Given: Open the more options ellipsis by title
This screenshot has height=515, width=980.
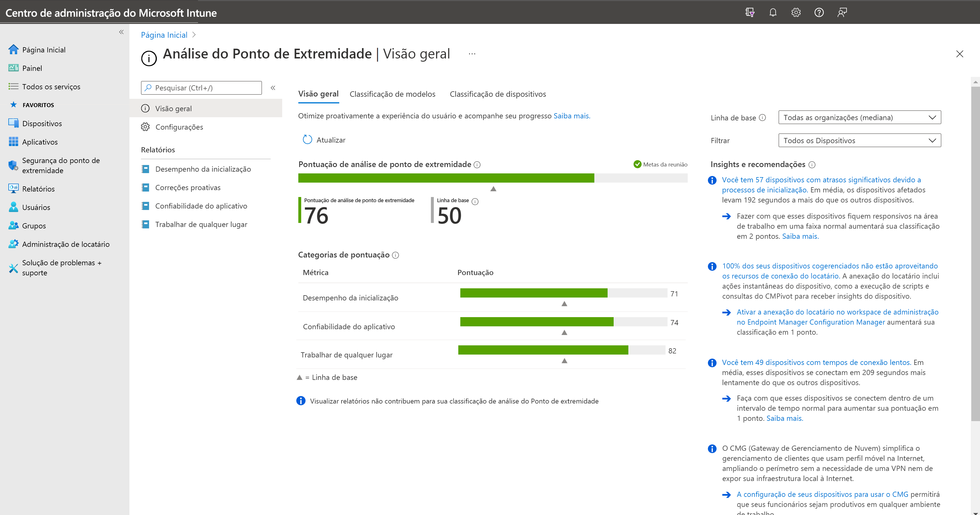Looking at the screenshot, I should [x=472, y=54].
